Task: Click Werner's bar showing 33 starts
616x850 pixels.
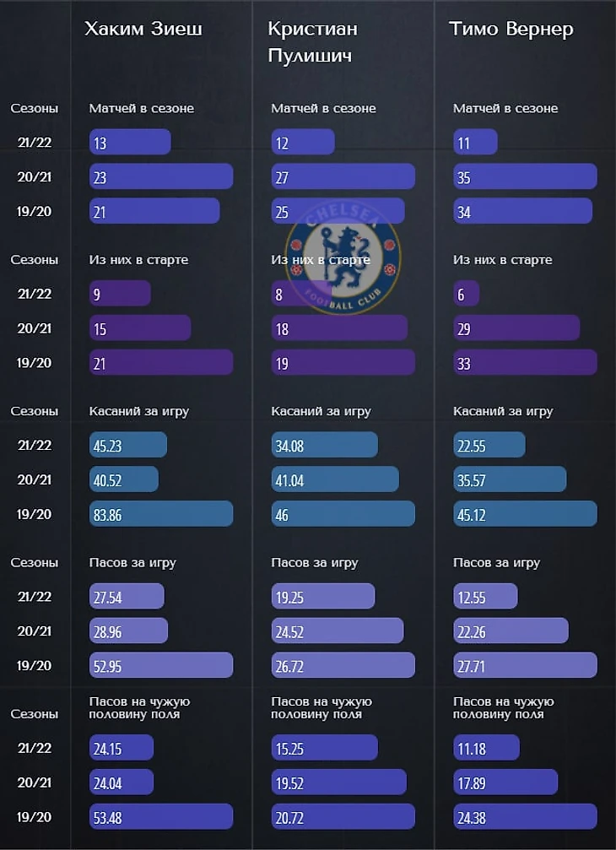Action: tap(524, 362)
